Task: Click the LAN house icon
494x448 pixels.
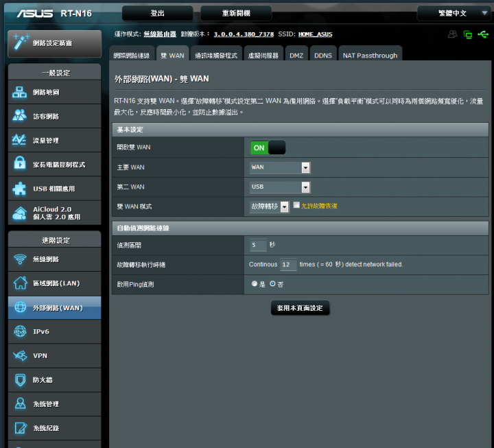Action: click(x=20, y=283)
